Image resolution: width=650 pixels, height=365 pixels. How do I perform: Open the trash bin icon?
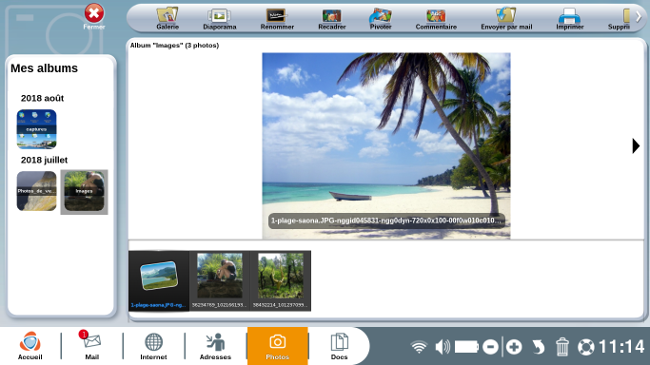tap(562, 347)
